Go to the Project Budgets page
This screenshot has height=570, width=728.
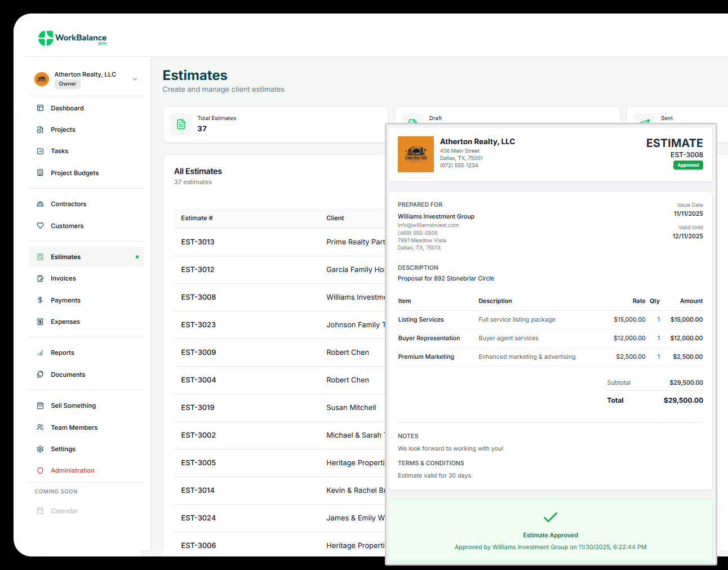click(x=74, y=173)
